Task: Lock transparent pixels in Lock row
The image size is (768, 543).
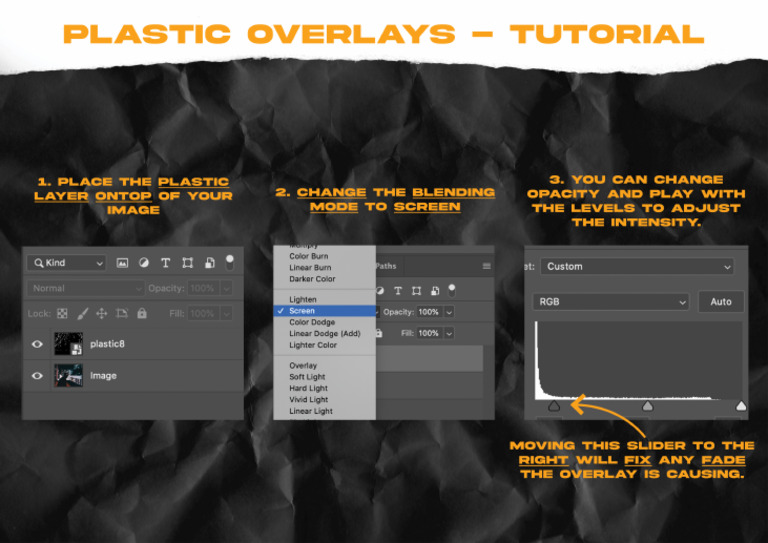Action: (x=62, y=313)
